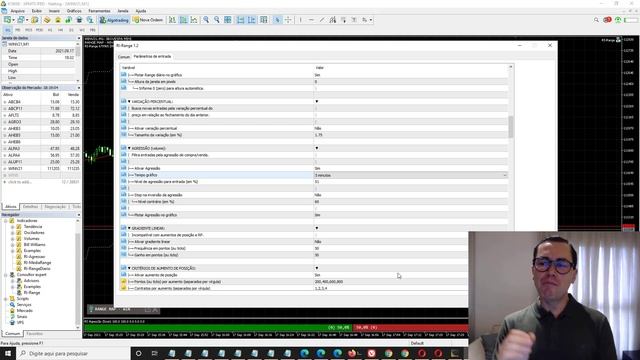
Task: Click the zoom in magnifier icon
Action: 206,20
